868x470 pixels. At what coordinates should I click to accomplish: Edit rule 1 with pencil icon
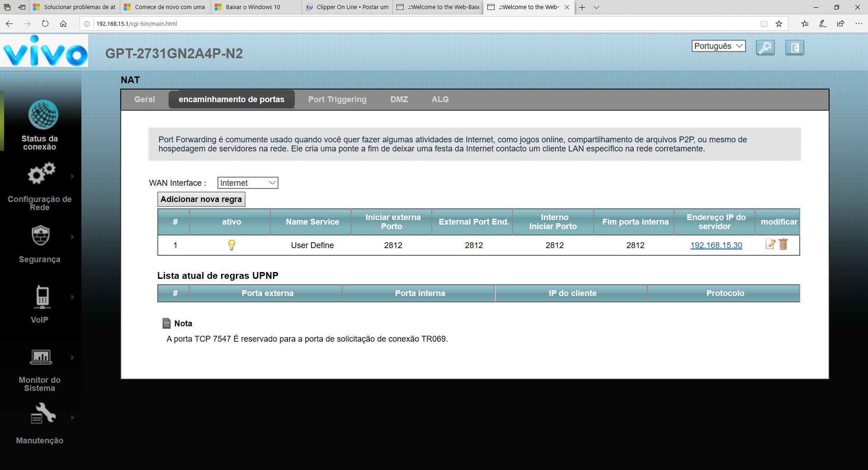click(770, 244)
